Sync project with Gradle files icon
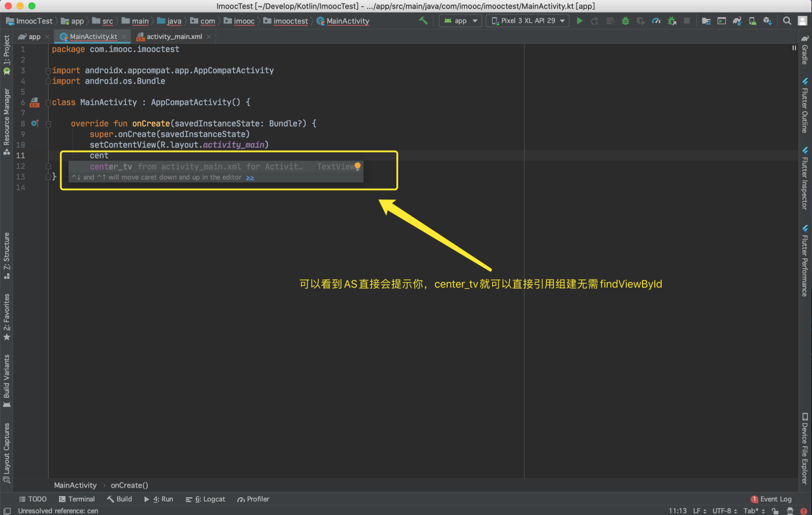 [737, 21]
